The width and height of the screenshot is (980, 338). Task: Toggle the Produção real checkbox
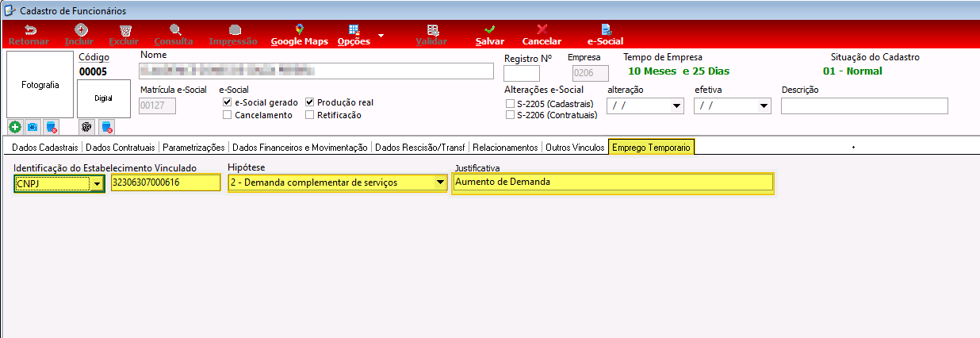pos(310,102)
